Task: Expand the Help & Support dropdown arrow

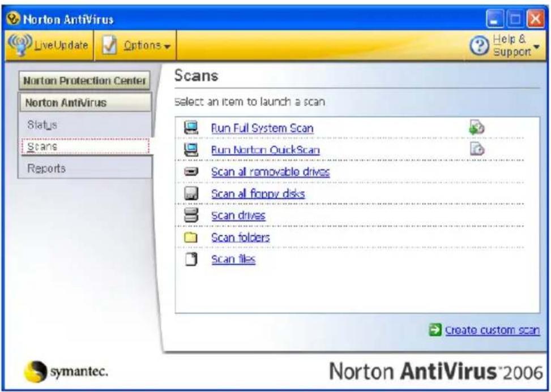Action: [537, 46]
